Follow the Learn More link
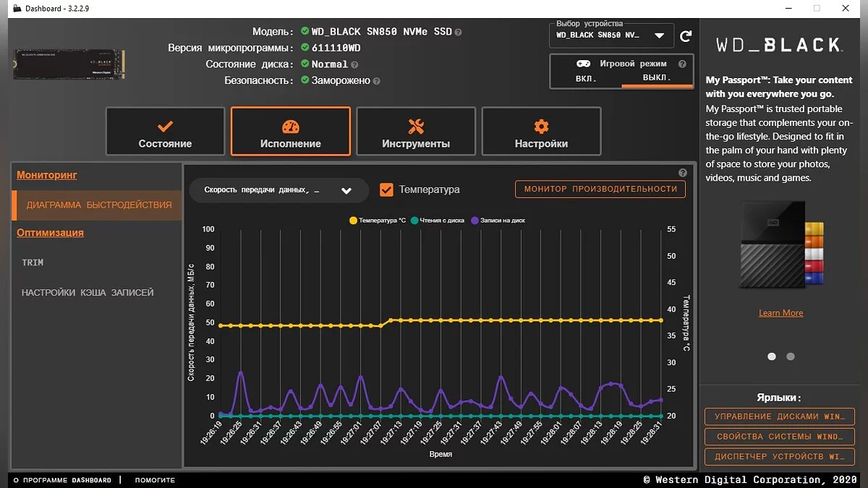This screenshot has height=488, width=868. tap(780, 313)
